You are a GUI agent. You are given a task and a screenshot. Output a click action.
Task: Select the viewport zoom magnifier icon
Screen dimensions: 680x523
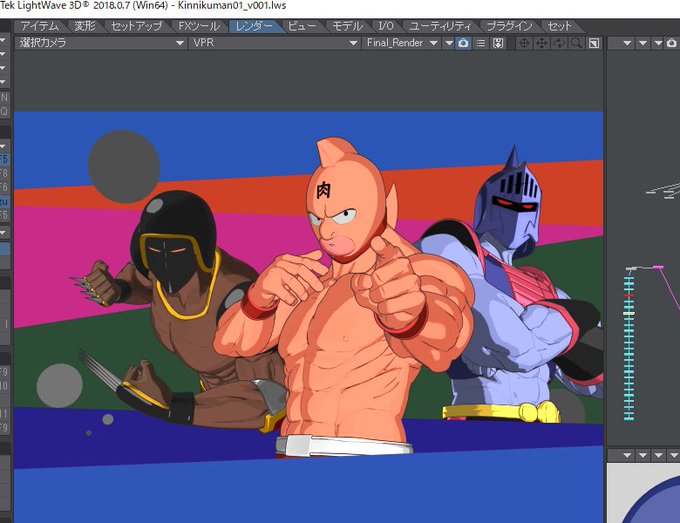pos(576,43)
